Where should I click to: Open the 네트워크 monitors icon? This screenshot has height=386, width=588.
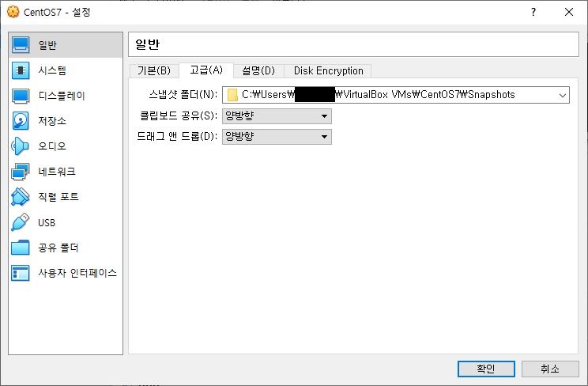[x=21, y=172]
